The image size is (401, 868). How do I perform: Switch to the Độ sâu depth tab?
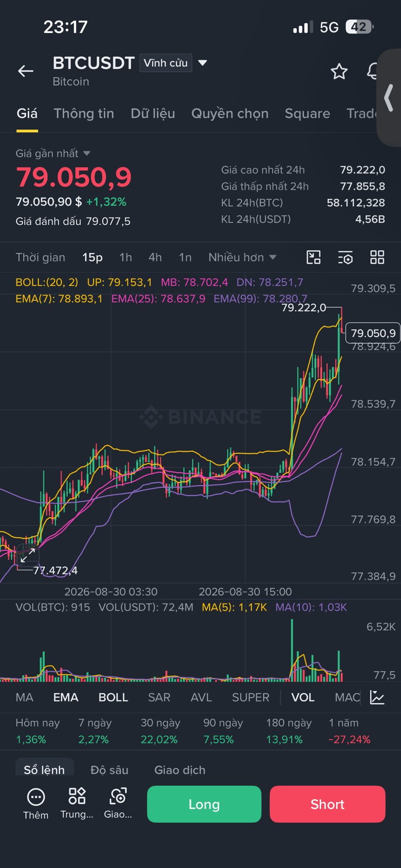click(x=109, y=770)
